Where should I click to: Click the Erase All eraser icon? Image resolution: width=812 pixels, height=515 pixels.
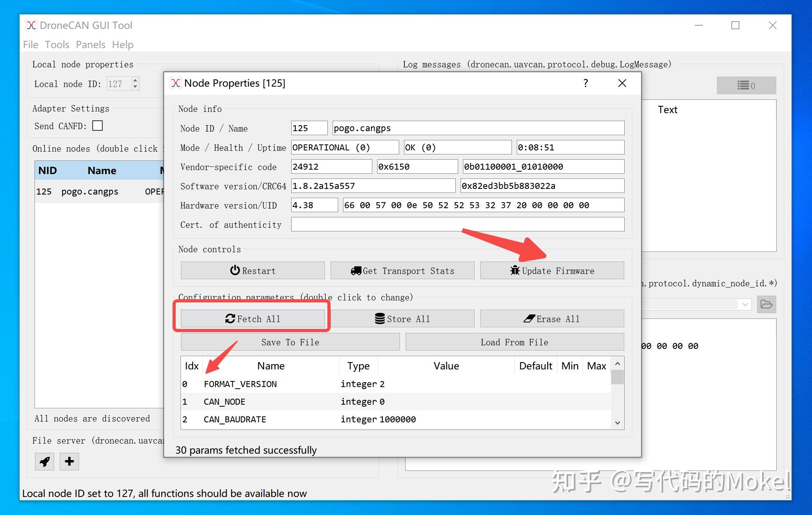coord(530,318)
